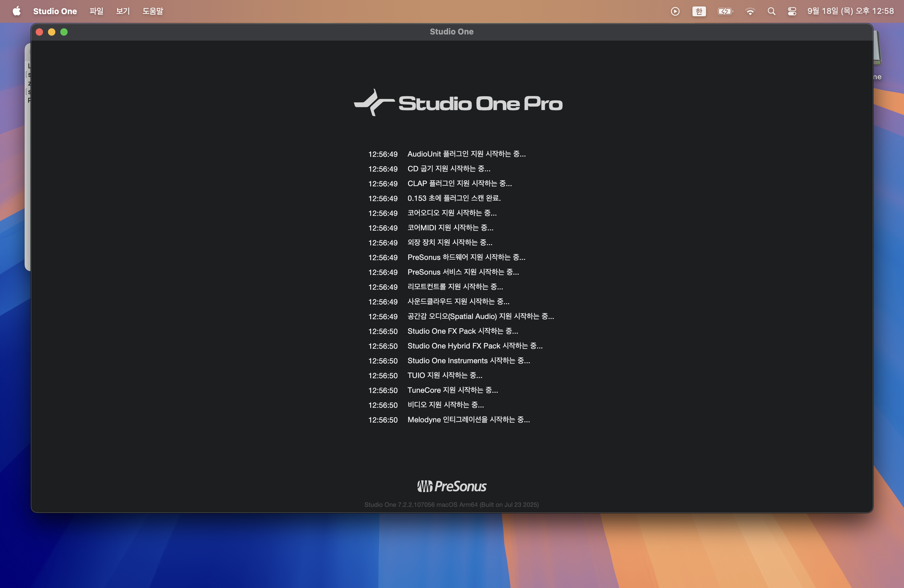Open the 보기 menu
Viewport: 904px width, 588px height.
click(123, 11)
